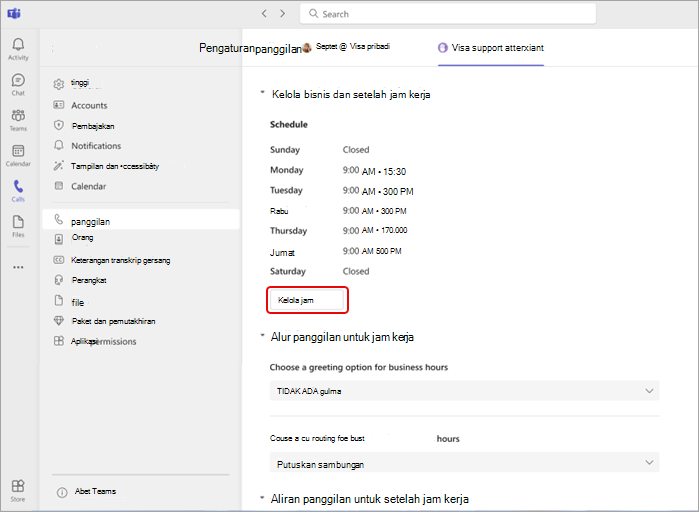Click the Schedule heading

[289, 124]
